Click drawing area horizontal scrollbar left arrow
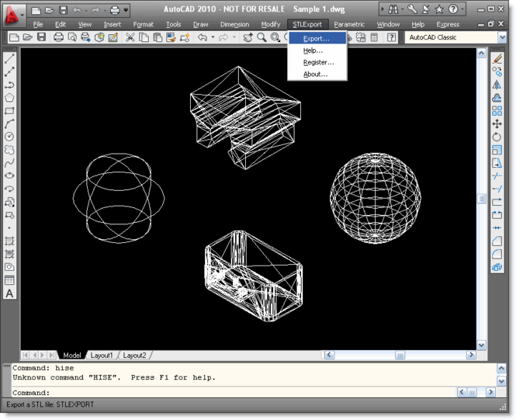The width and height of the screenshot is (516, 420). pos(330,355)
